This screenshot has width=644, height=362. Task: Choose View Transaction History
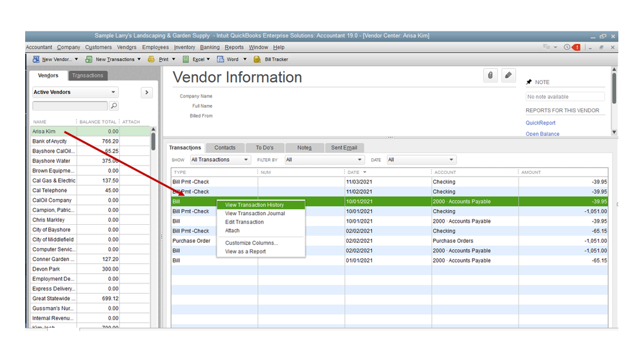261,205
